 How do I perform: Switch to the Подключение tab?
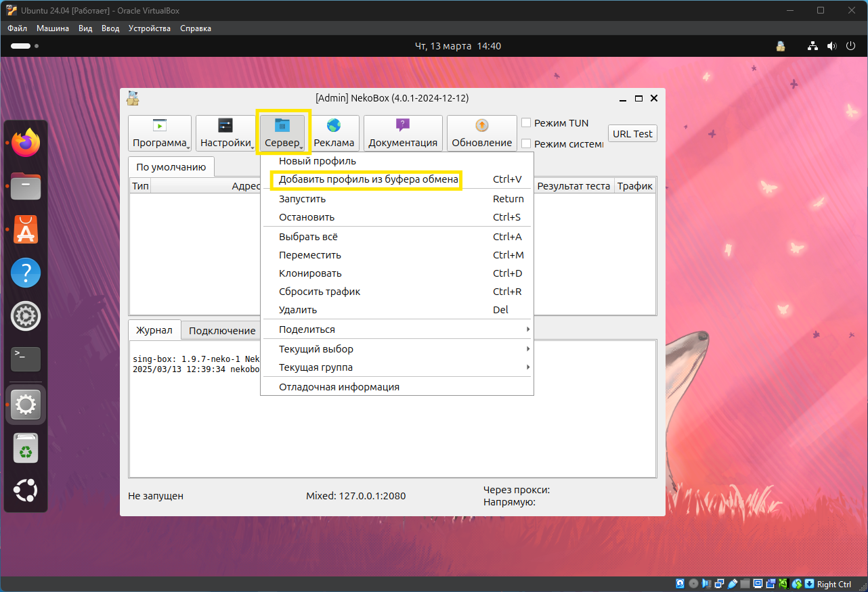(222, 331)
